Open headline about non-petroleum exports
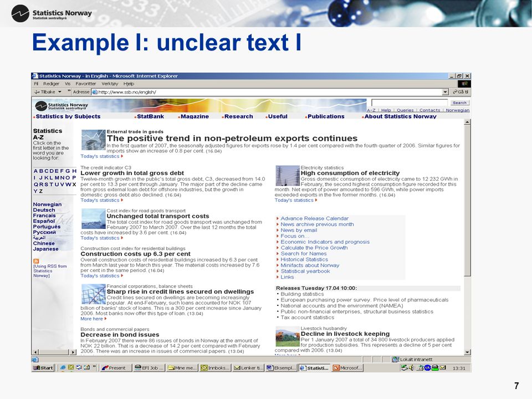The image size is (532, 399). tap(232, 139)
